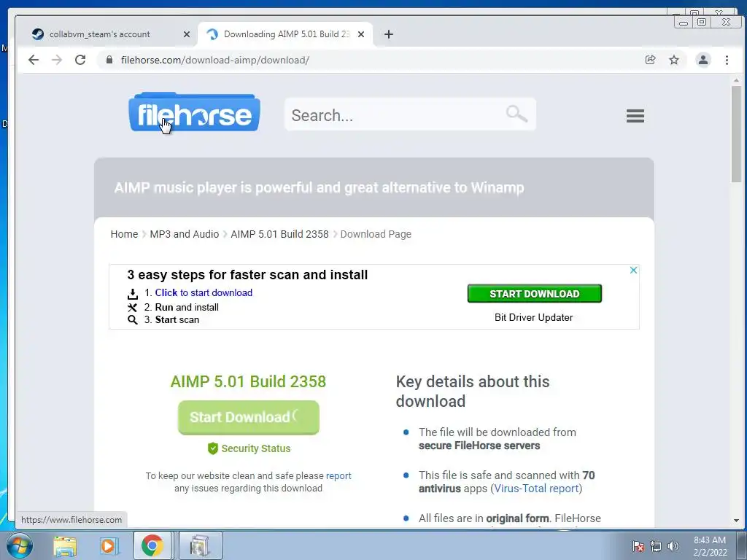Image resolution: width=747 pixels, height=560 pixels.
Task: Close the collabvm_steam's account tab
Action: pyautogui.click(x=187, y=34)
